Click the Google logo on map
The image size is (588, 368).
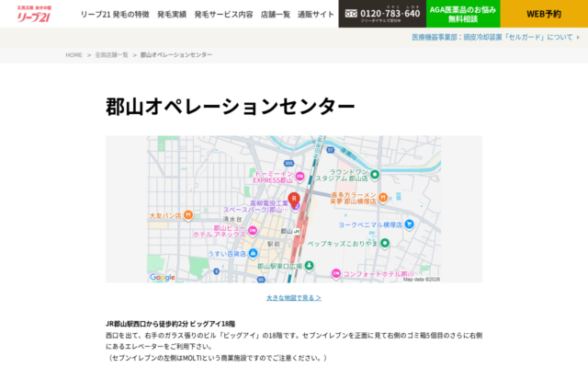coord(163,277)
